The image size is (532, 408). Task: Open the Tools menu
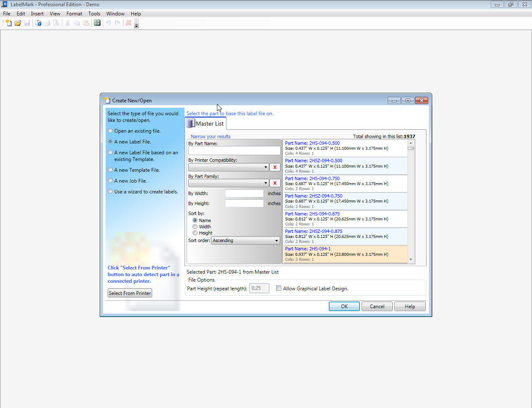click(x=94, y=14)
